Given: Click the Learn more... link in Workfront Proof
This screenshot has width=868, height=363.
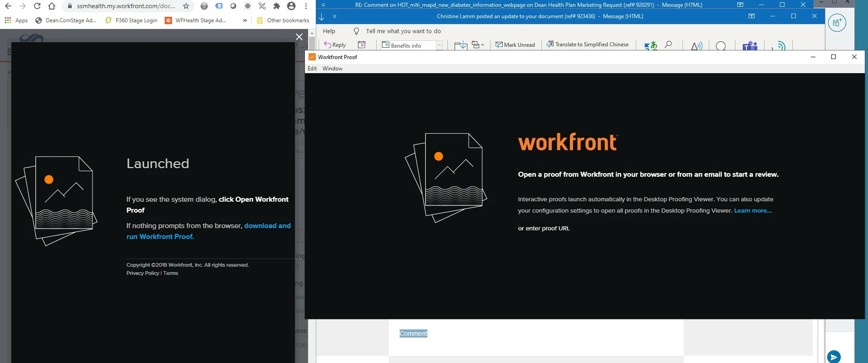Looking at the screenshot, I should click(753, 211).
